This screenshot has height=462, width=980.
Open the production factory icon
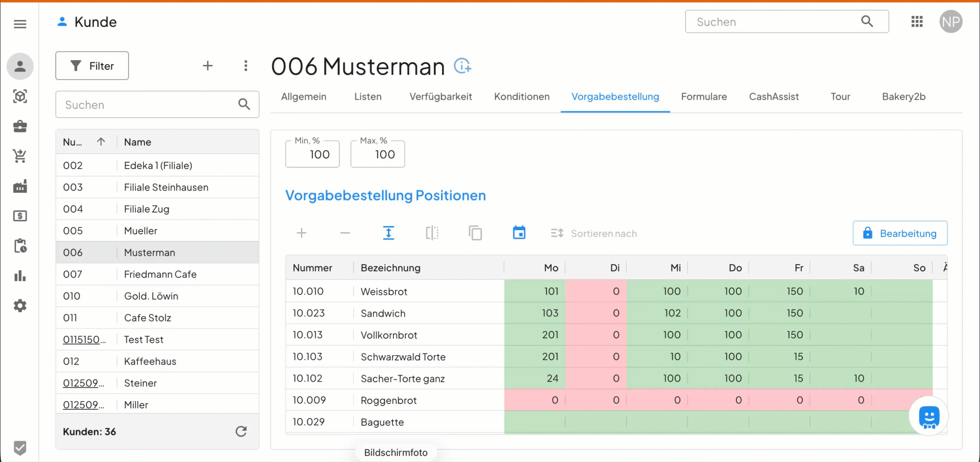tap(20, 186)
